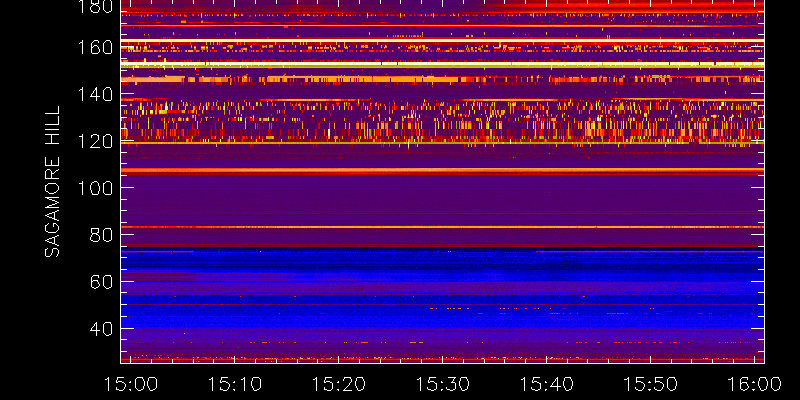Click the 40 frequency axis label
800x400 pixels.
click(x=101, y=329)
